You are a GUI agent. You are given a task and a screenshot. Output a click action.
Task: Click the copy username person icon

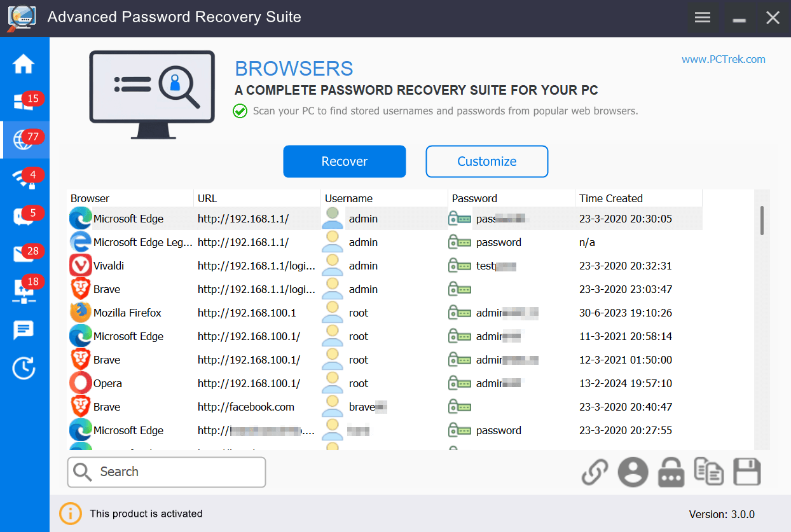[633, 473]
